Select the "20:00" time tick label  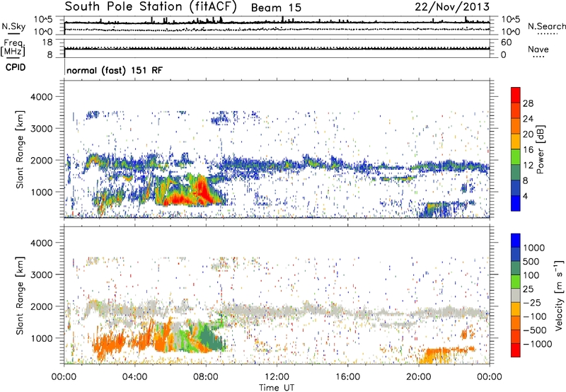[x=418, y=377]
